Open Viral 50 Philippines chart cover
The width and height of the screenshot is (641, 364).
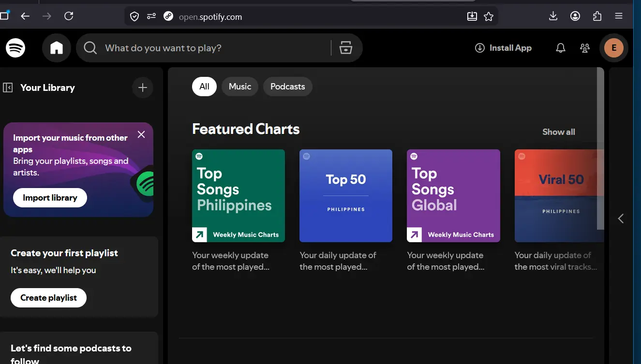559,196
